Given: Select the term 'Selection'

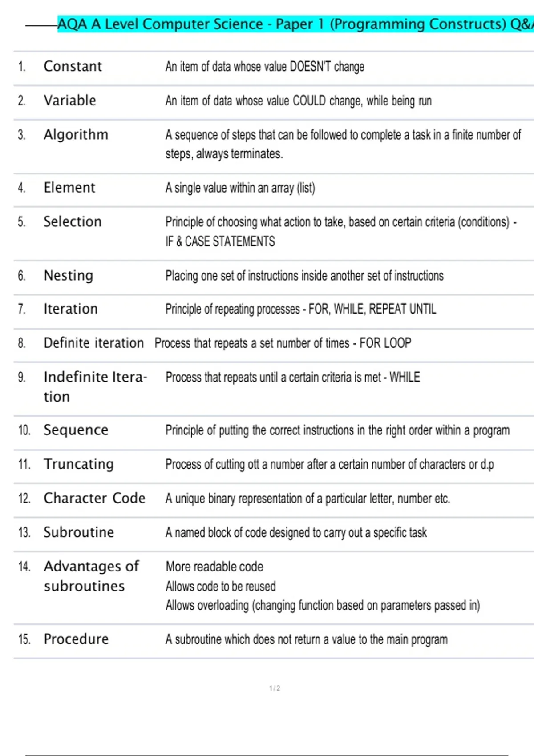Looking at the screenshot, I should pyautogui.click(x=73, y=222).
